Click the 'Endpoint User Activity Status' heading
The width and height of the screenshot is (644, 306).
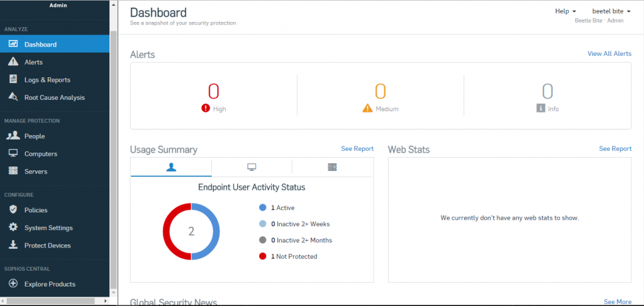click(252, 187)
